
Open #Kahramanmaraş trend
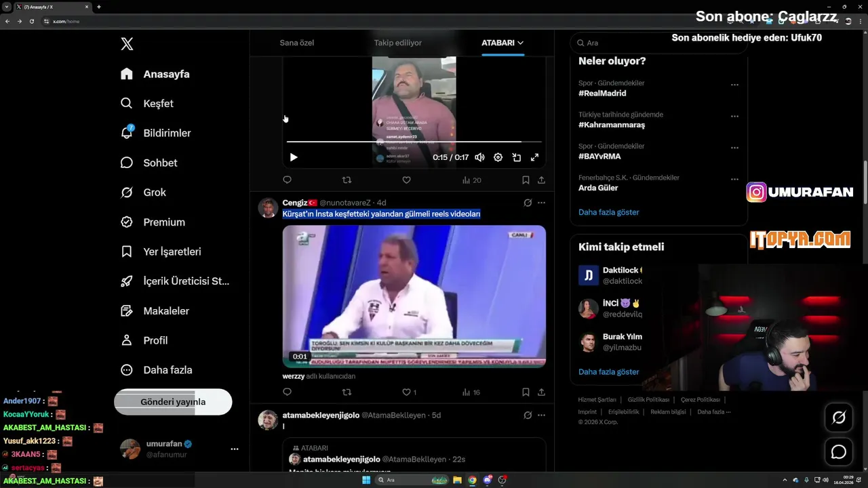(x=612, y=125)
